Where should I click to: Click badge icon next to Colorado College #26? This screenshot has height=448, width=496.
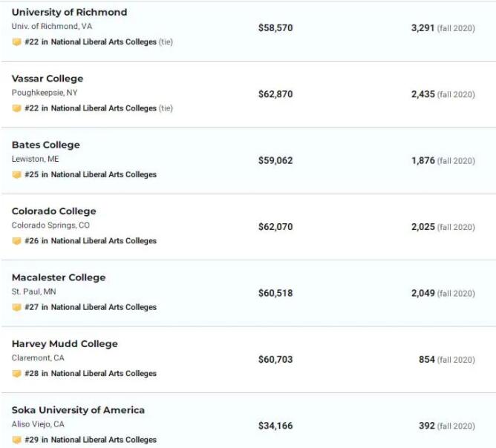(16, 241)
